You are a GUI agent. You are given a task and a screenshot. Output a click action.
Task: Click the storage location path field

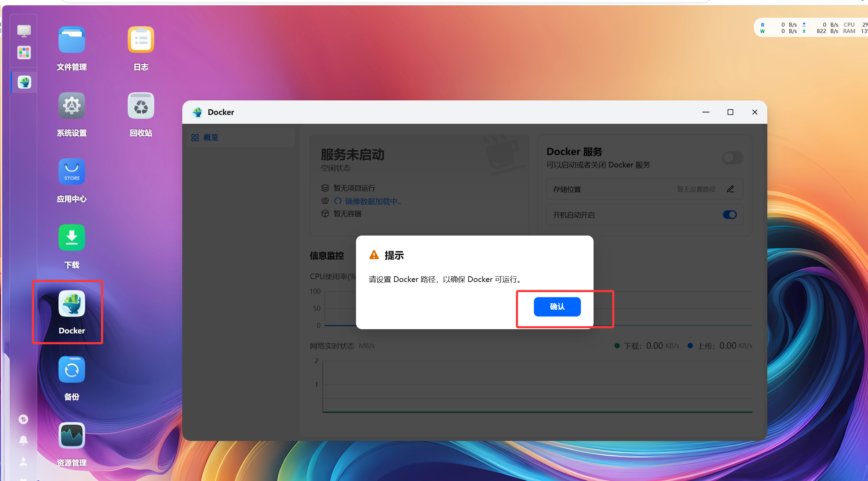696,189
